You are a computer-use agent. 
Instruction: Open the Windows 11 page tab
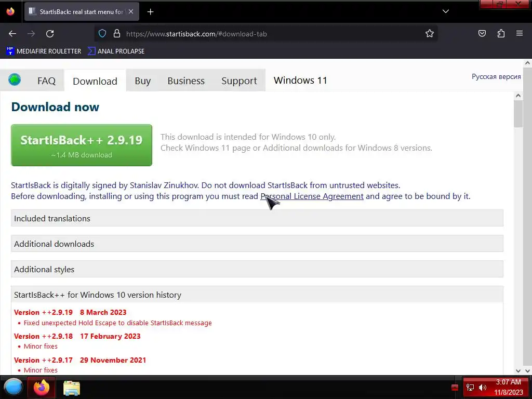click(x=300, y=81)
